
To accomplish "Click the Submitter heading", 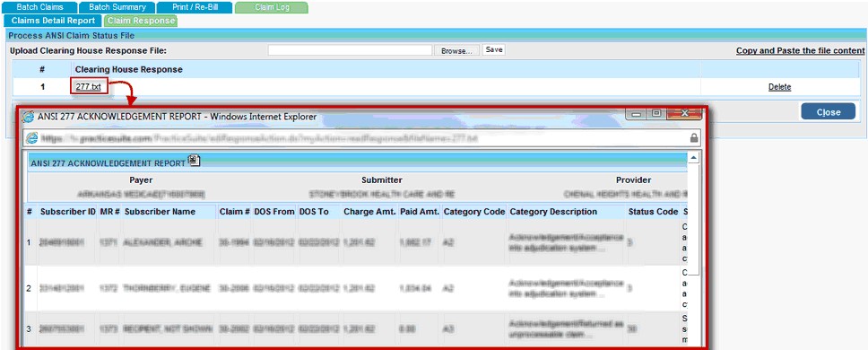I will (382, 180).
